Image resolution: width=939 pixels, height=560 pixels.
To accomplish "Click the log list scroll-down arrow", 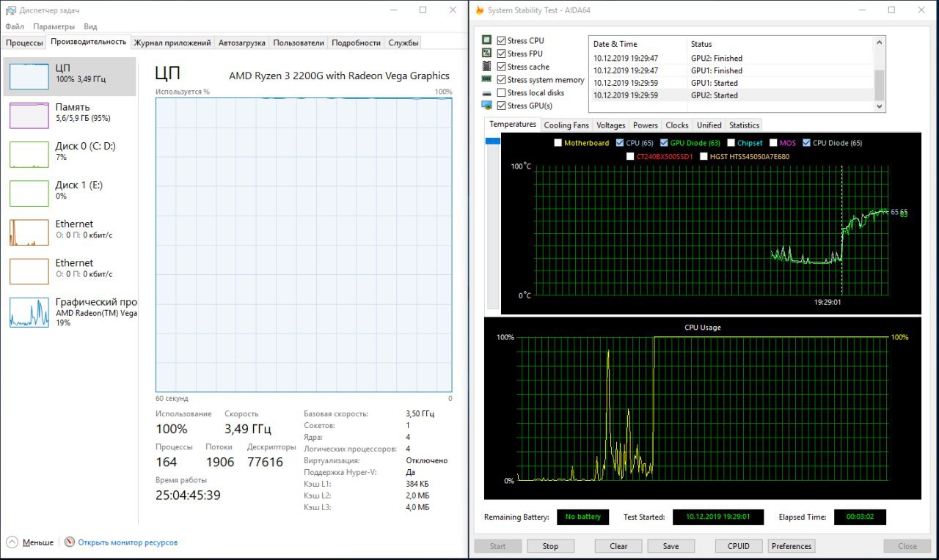I will [880, 106].
